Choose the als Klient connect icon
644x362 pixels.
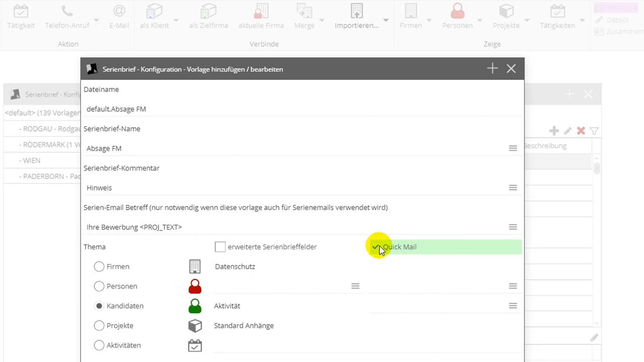pyautogui.click(x=154, y=11)
